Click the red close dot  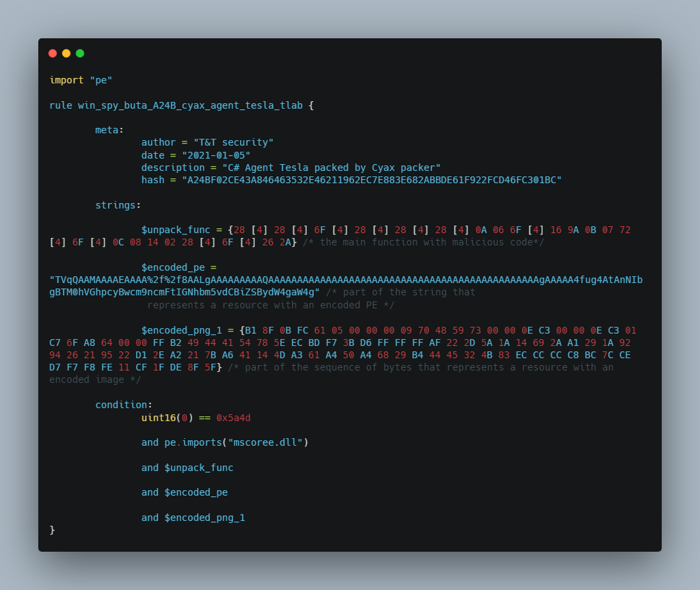point(53,53)
